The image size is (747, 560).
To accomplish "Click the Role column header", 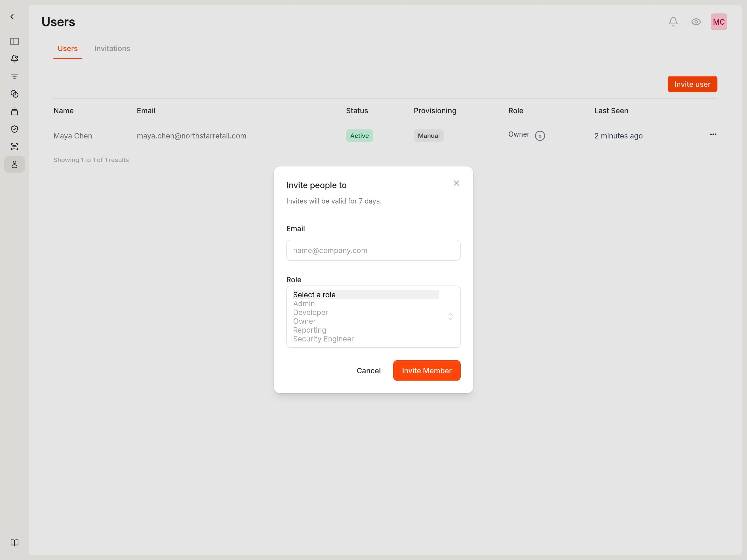I will [516, 111].
